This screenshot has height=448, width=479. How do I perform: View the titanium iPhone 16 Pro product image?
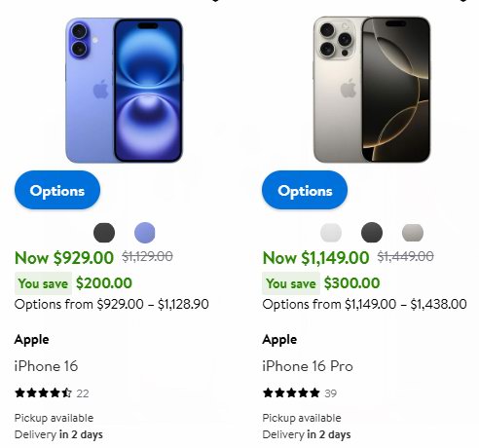tap(372, 90)
